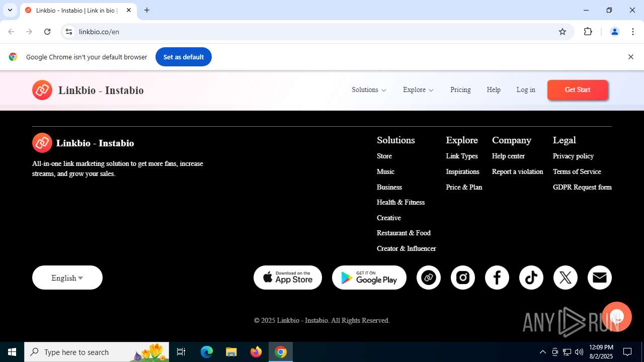Open a new browser tab
This screenshot has height=362, width=644.
(147, 10)
